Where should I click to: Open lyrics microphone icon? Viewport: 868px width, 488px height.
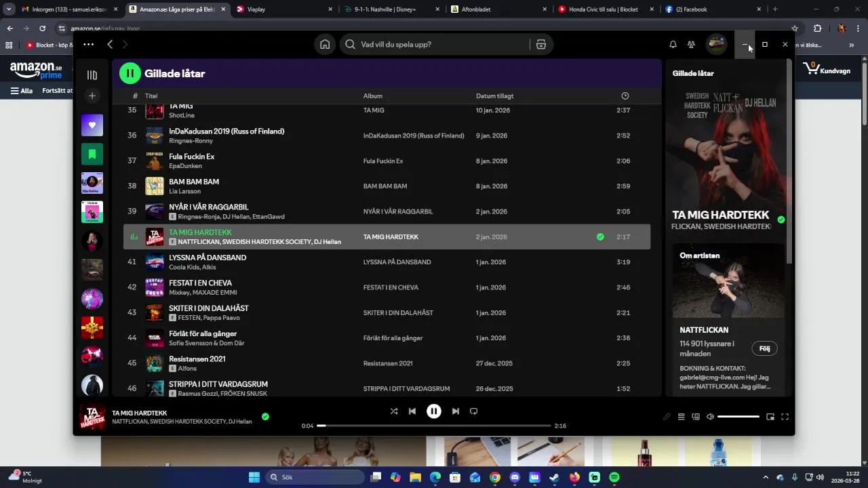coord(667,417)
